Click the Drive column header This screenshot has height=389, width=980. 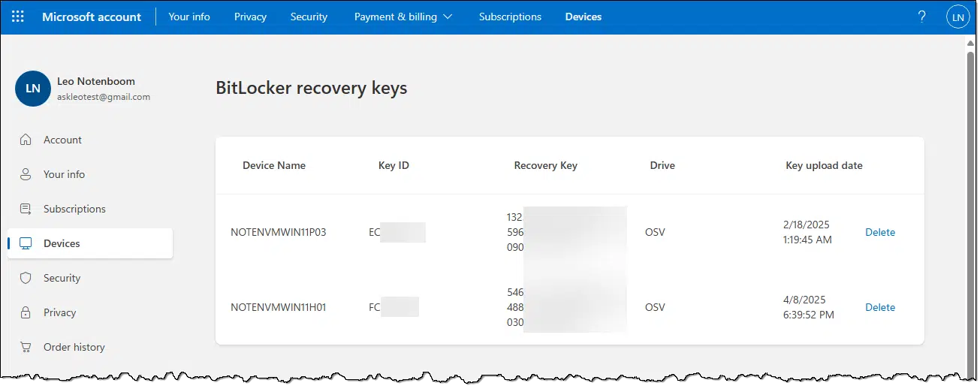[x=662, y=165]
